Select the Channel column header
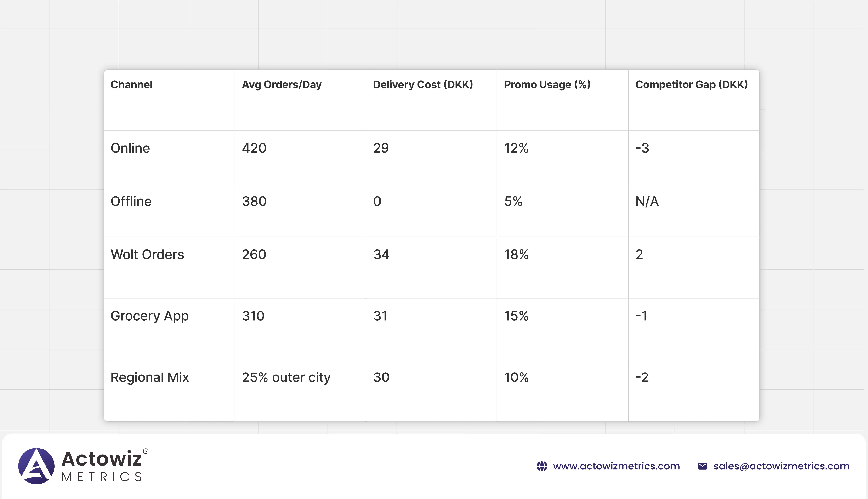The image size is (868, 499). [x=131, y=85]
